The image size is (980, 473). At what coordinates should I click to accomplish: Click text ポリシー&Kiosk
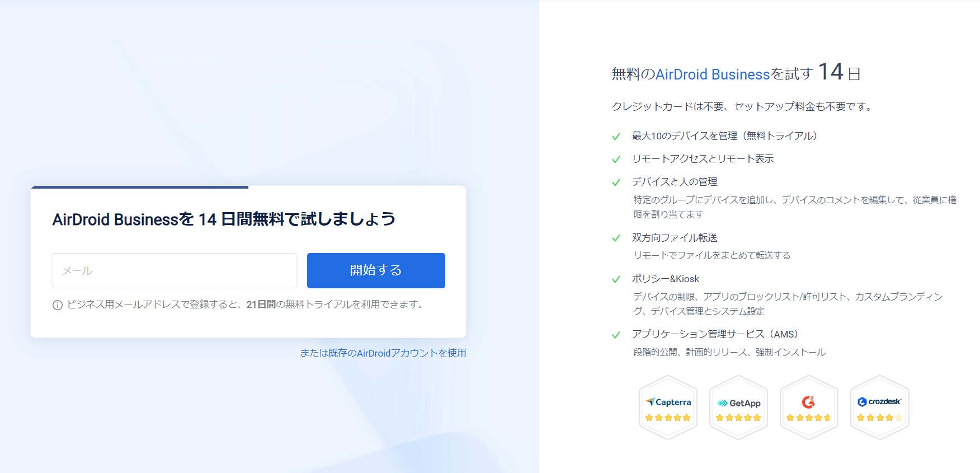666,279
